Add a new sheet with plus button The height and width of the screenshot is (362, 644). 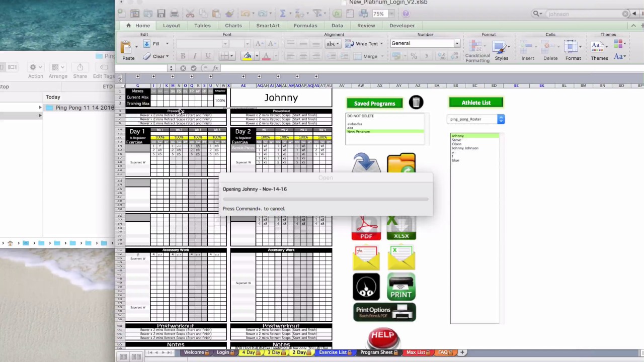tap(462, 352)
